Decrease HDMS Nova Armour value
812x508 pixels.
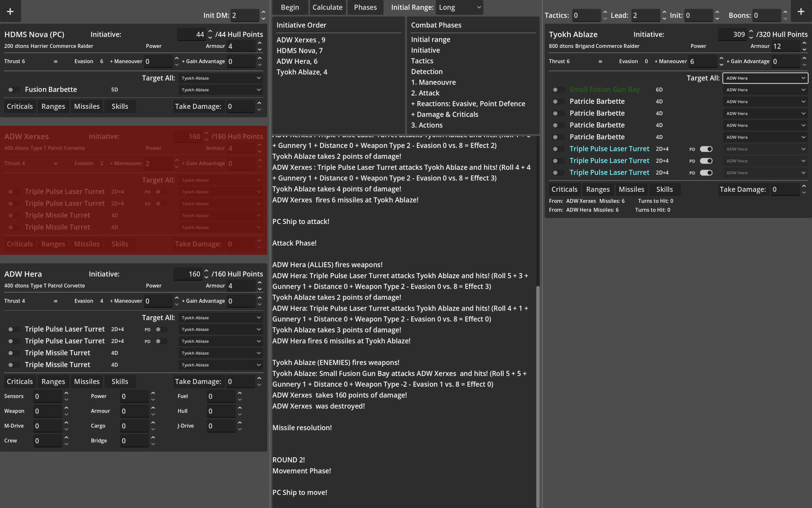pyautogui.click(x=260, y=49)
